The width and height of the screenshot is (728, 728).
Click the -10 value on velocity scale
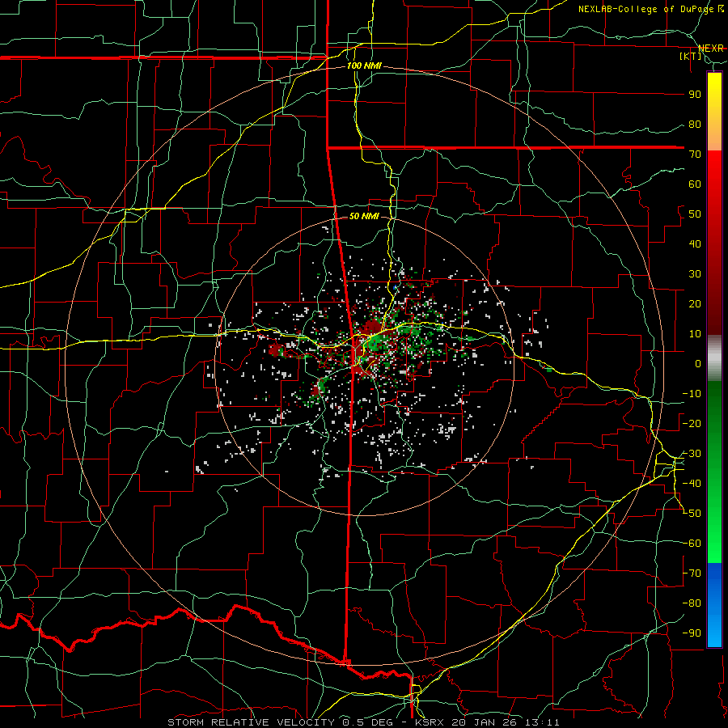pos(692,394)
